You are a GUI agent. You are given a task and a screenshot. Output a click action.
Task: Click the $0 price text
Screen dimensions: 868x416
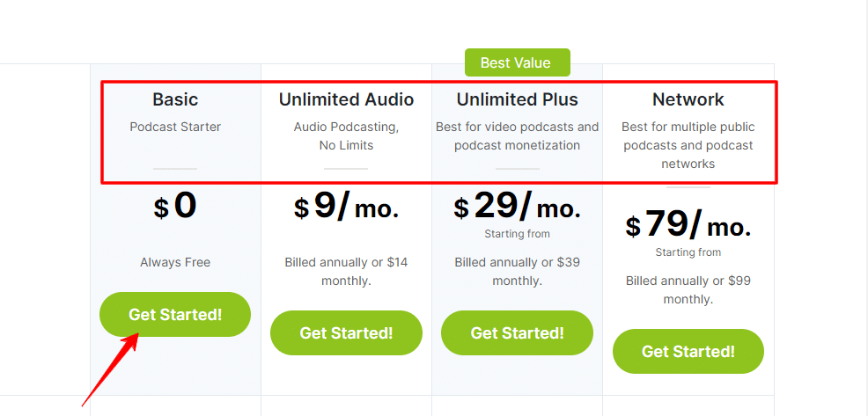175,207
